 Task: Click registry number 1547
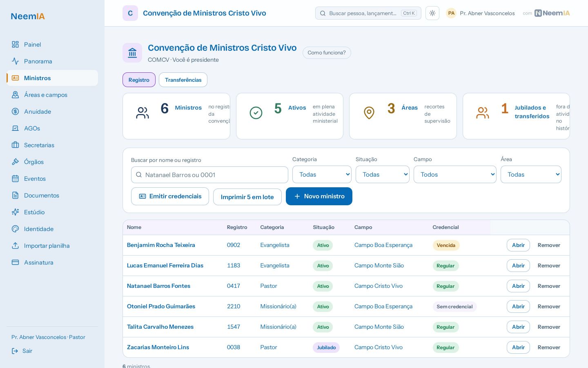(234, 327)
